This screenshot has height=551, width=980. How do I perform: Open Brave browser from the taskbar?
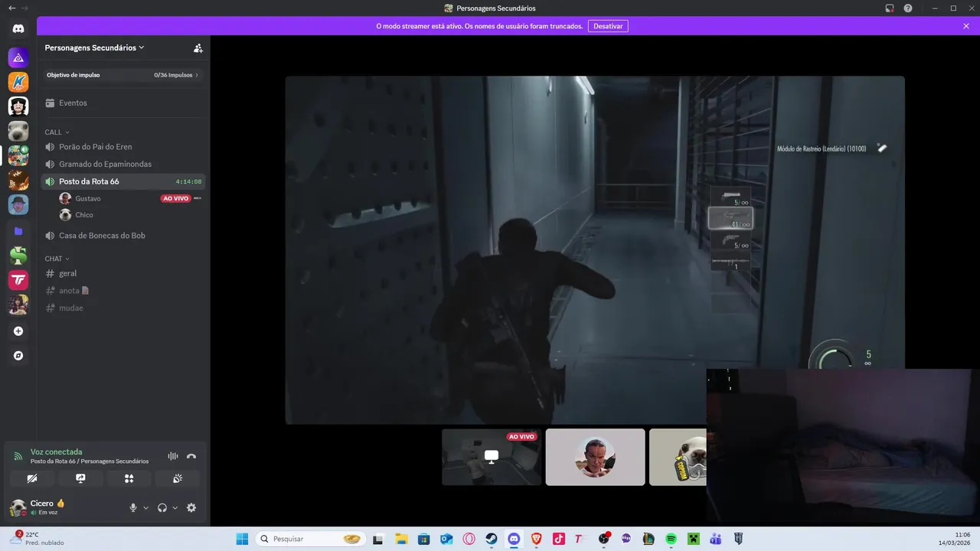click(536, 539)
